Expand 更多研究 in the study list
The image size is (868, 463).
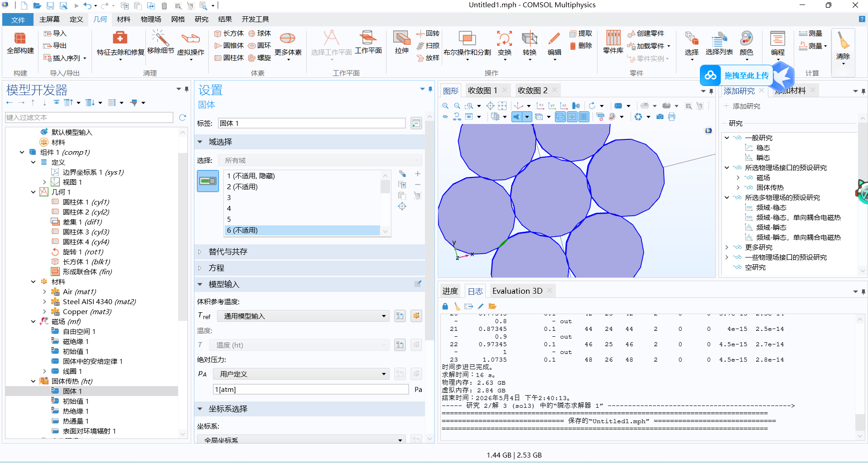(x=727, y=248)
